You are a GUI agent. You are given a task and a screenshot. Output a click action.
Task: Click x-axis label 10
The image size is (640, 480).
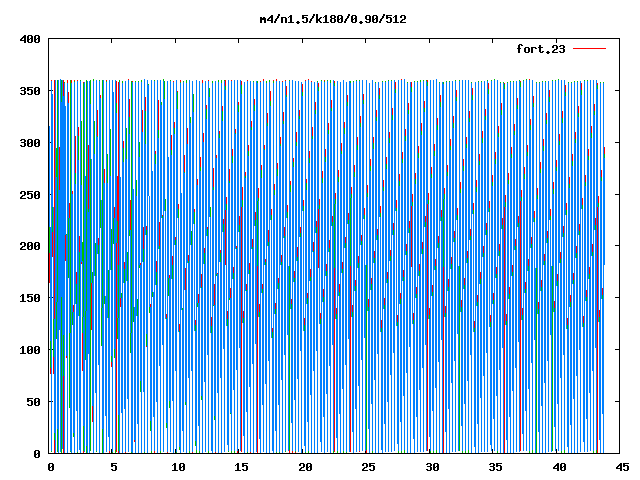pyautogui.click(x=178, y=467)
